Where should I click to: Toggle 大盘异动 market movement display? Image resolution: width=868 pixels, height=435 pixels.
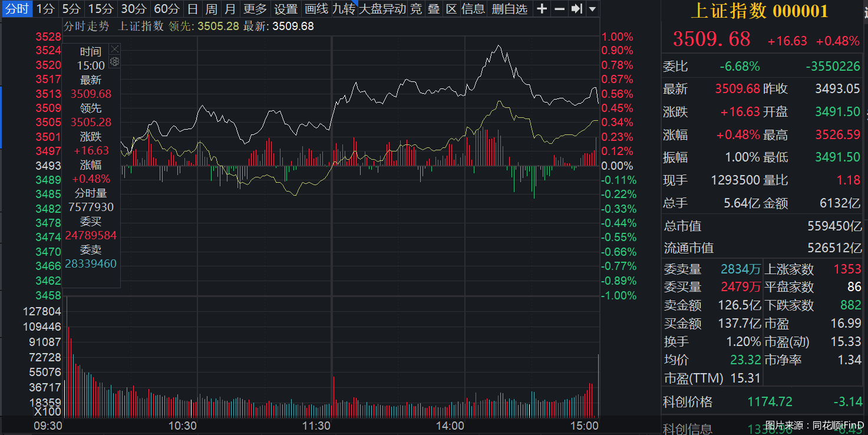click(382, 9)
